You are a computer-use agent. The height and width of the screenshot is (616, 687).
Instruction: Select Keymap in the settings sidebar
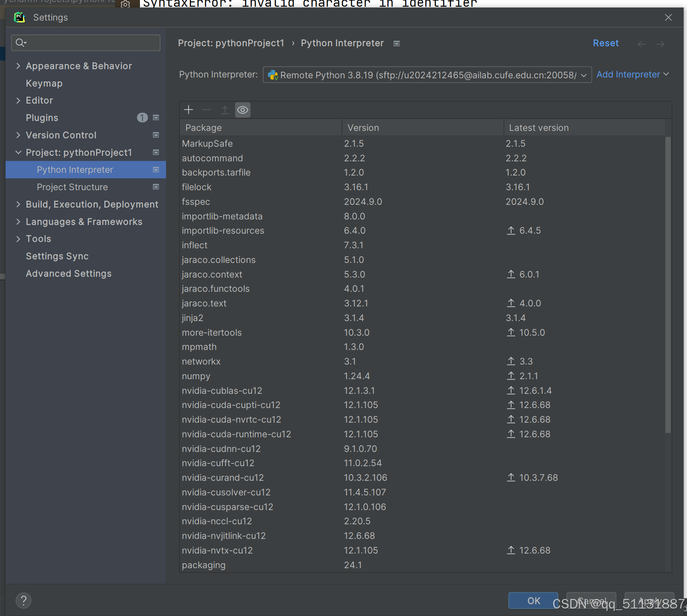click(44, 83)
